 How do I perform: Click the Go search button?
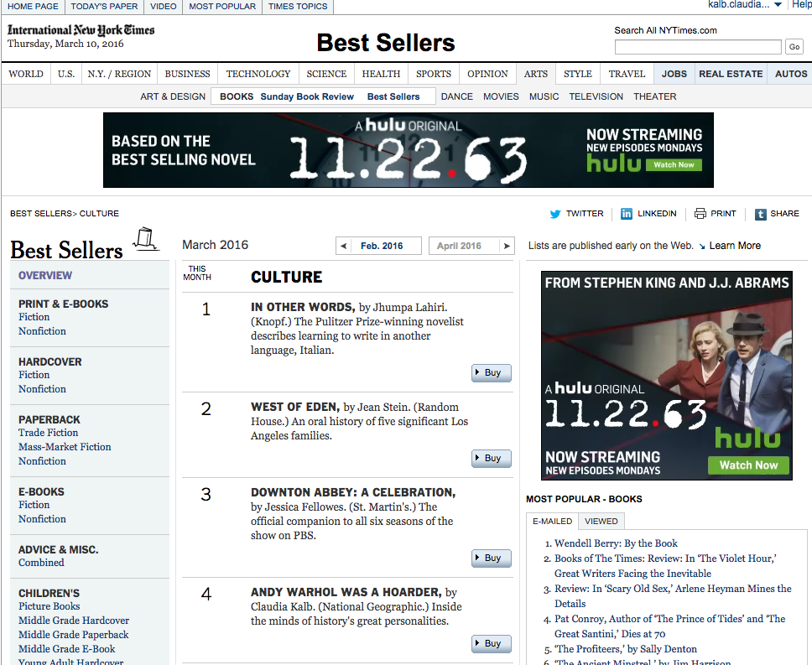[794, 47]
